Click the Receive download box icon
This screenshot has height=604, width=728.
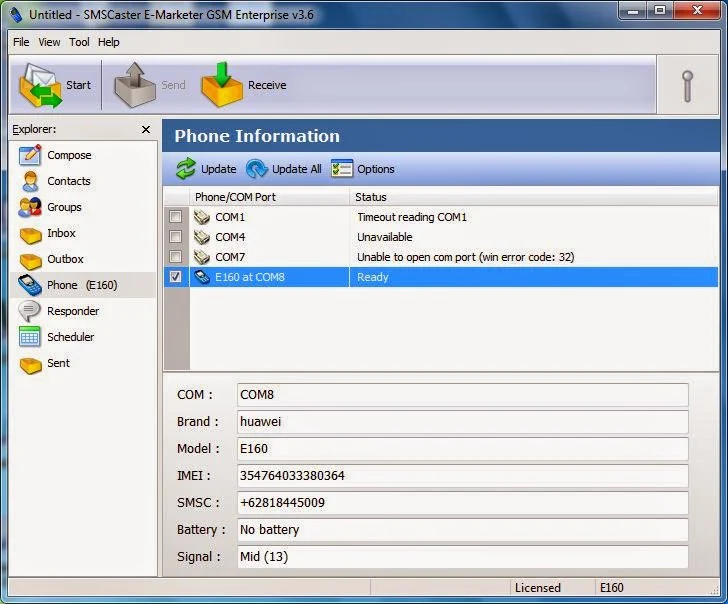coord(221,85)
